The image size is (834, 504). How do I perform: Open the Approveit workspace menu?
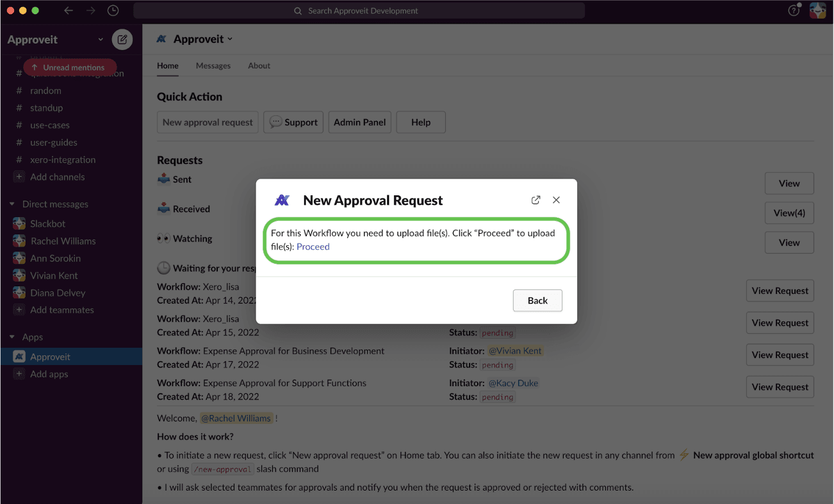[x=55, y=40]
